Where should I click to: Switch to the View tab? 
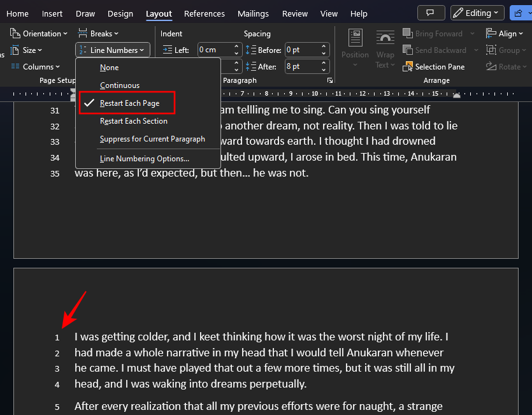click(329, 14)
